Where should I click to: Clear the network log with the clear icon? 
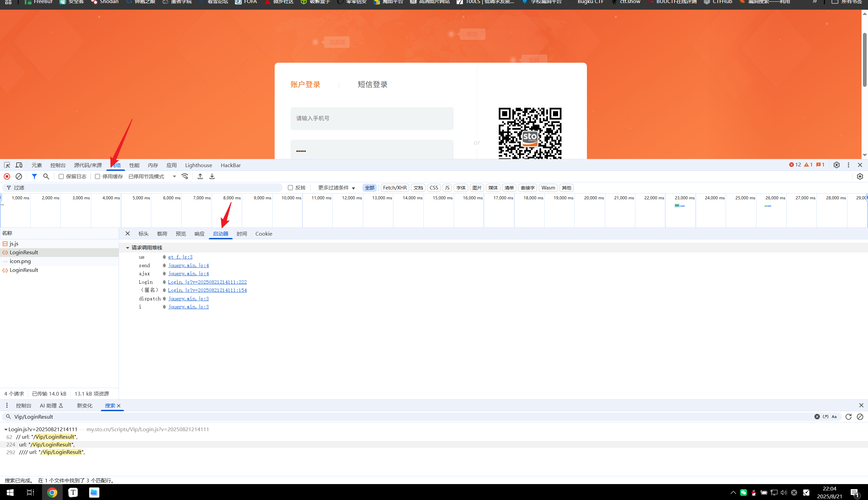coord(19,177)
